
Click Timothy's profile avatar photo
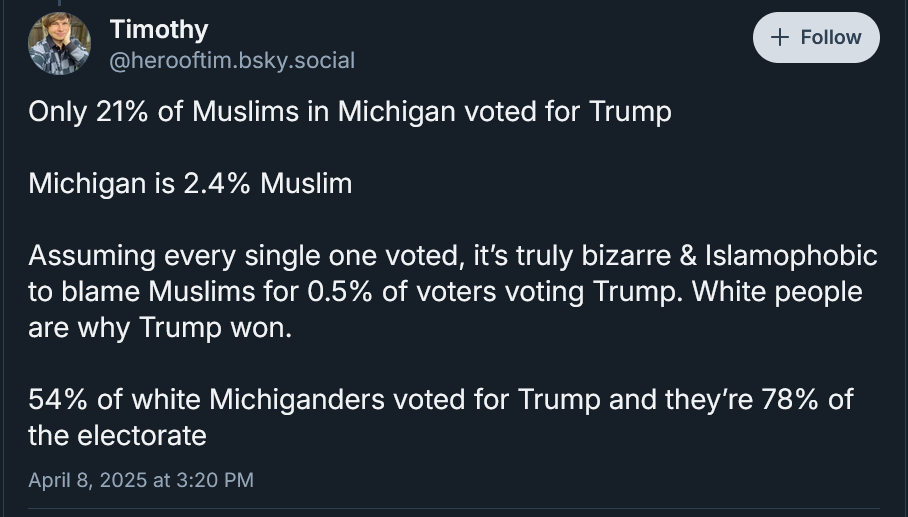(x=59, y=44)
